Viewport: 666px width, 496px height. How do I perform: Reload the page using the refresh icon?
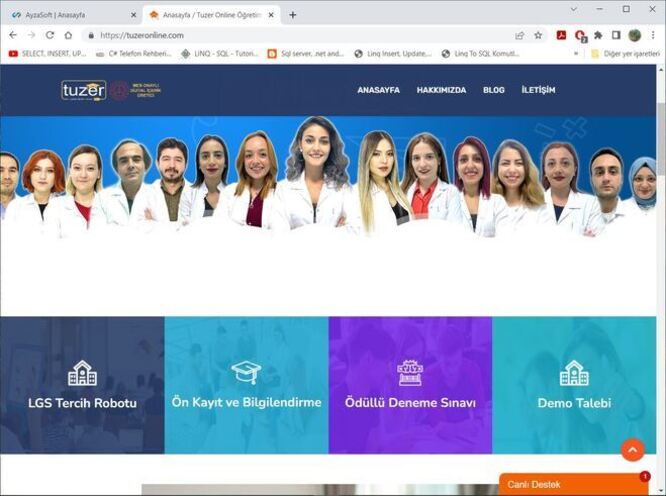pyautogui.click(x=52, y=35)
